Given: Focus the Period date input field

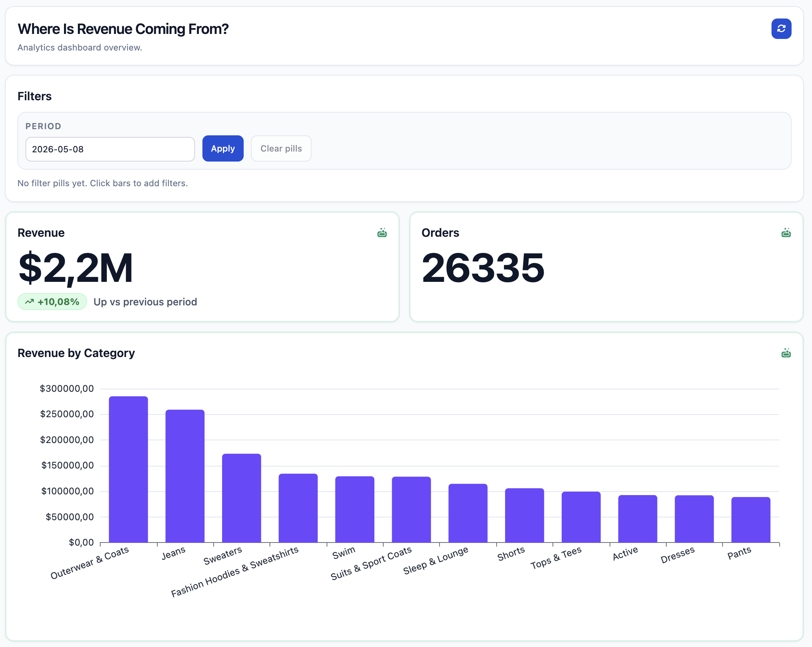Looking at the screenshot, I should (x=110, y=149).
